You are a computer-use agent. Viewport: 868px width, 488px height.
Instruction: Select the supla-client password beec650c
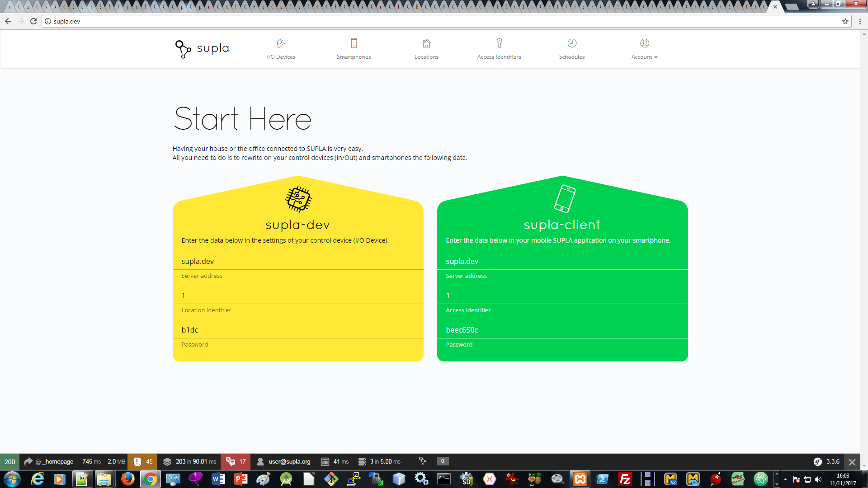pos(462,330)
